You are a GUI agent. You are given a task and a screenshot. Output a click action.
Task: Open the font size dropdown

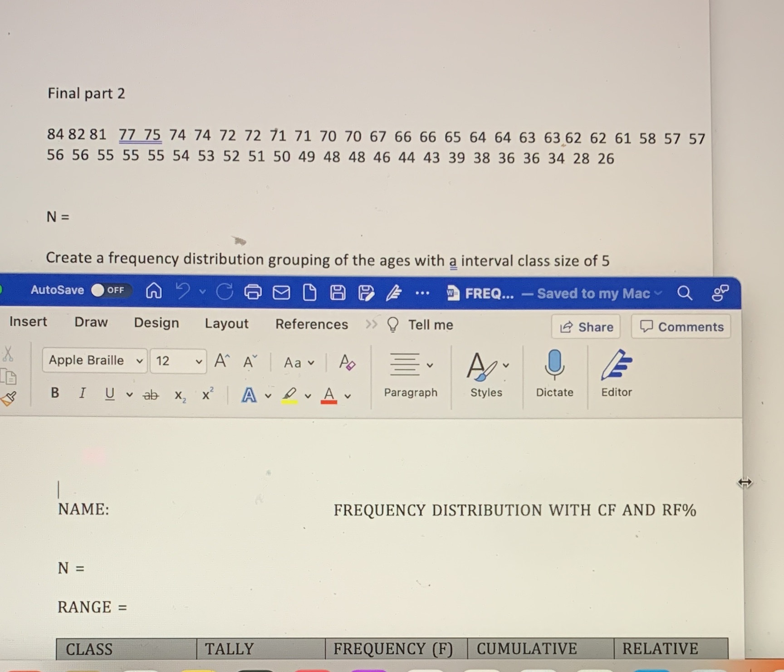pos(178,361)
